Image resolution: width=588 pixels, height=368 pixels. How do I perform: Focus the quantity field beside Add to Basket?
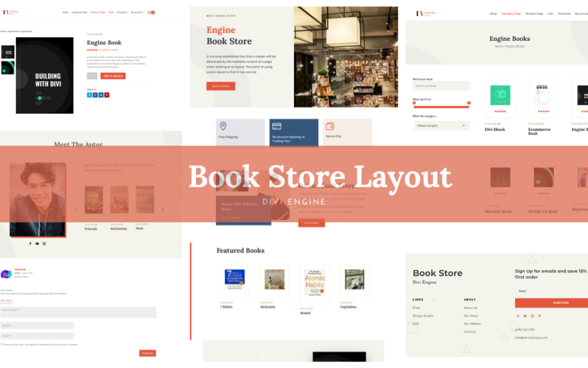[92, 76]
